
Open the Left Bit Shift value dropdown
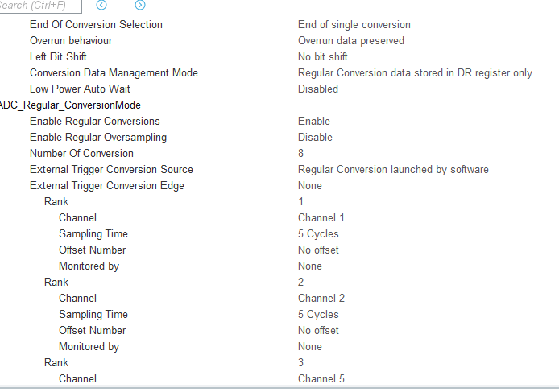[322, 57]
